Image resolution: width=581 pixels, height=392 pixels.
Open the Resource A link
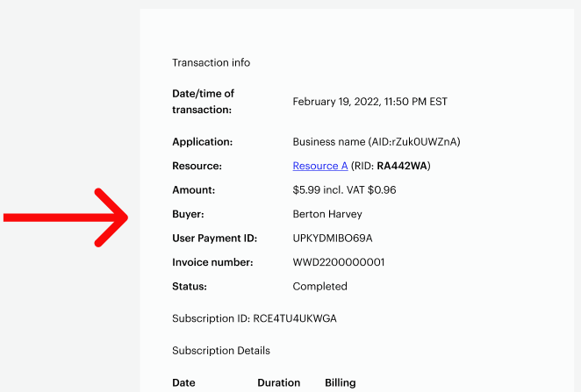pos(320,166)
